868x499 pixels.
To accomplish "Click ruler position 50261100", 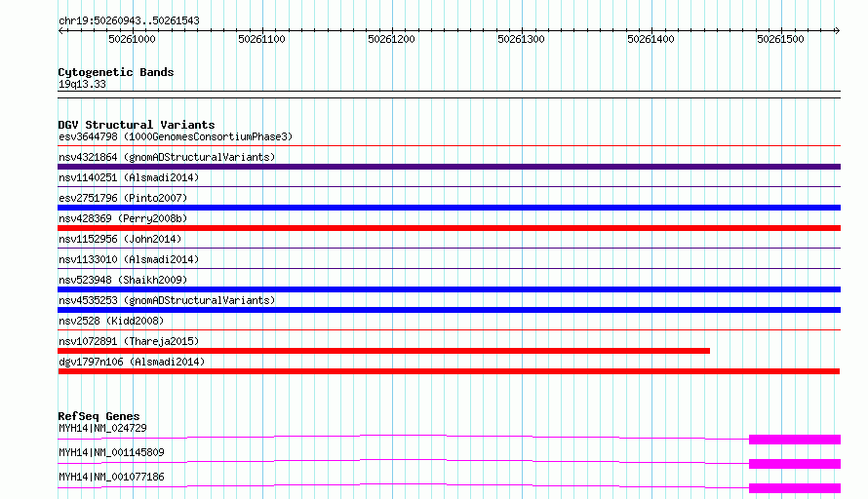I will click(x=261, y=39).
